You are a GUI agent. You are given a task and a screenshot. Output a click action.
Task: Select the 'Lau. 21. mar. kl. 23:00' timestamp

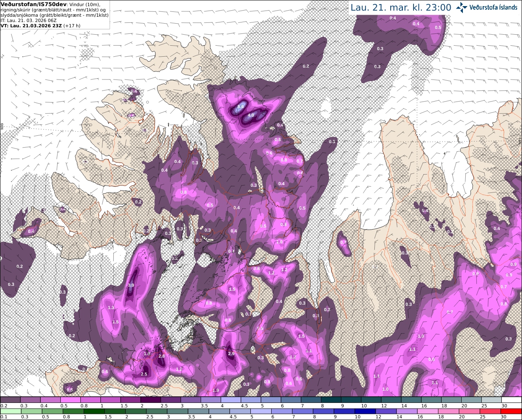(x=401, y=7)
